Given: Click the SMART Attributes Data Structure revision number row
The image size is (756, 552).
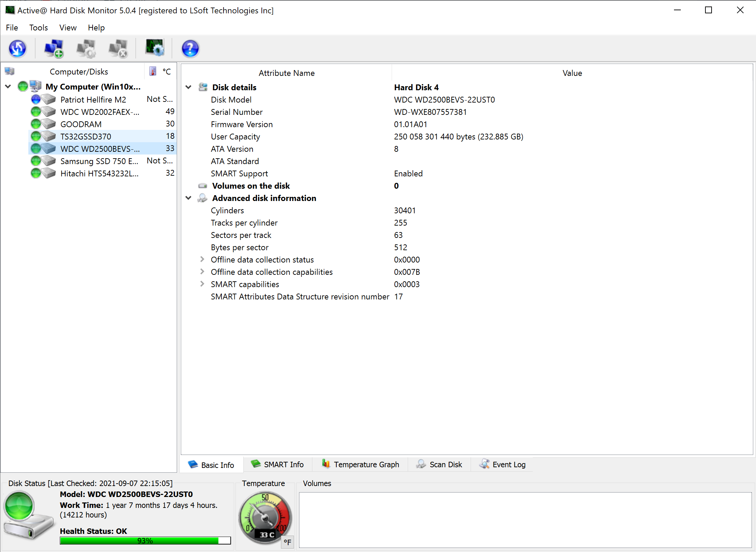Looking at the screenshot, I should pyautogui.click(x=467, y=296).
